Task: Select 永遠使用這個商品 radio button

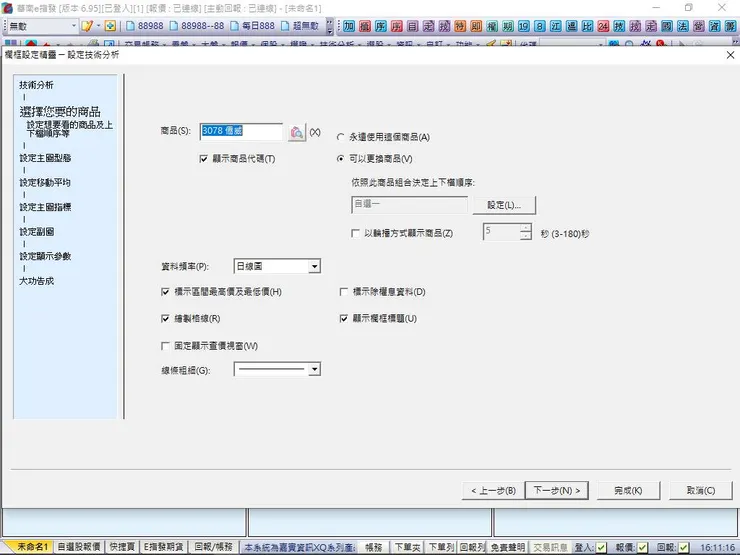Action: coord(340,137)
